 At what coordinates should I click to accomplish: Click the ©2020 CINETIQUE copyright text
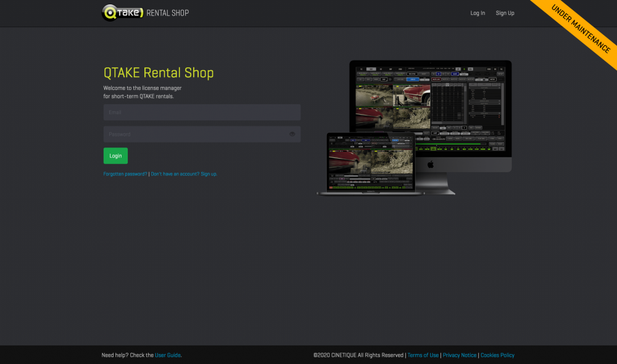(358, 355)
